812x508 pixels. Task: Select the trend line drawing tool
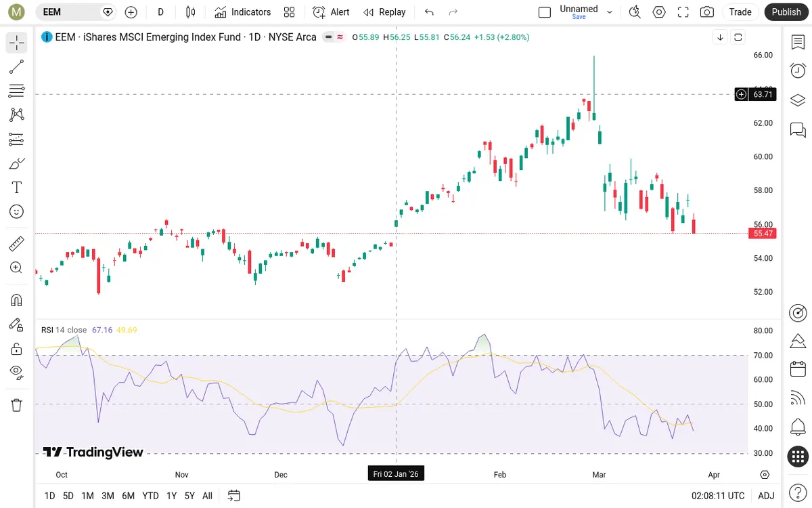(x=17, y=66)
